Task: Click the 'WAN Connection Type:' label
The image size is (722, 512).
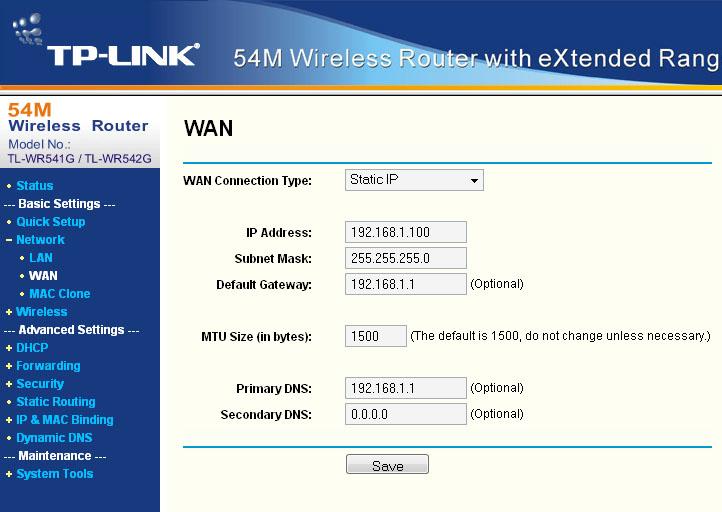Action: [247, 180]
